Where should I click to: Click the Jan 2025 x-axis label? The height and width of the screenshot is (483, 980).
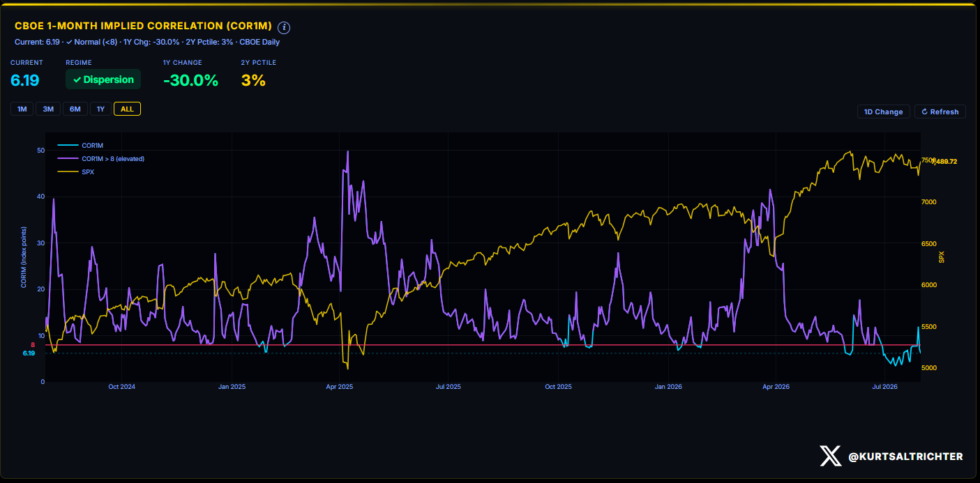232,386
